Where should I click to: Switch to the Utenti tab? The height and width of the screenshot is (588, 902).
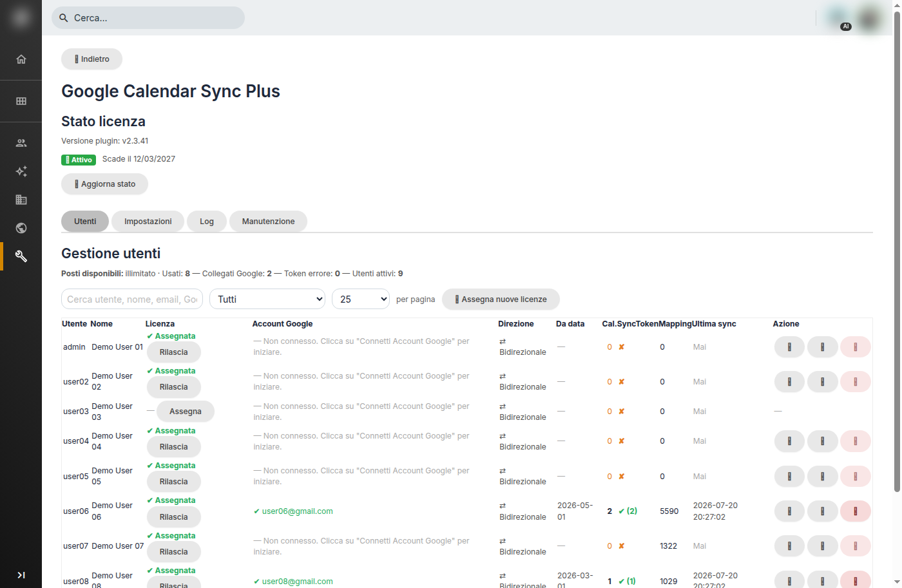85,222
